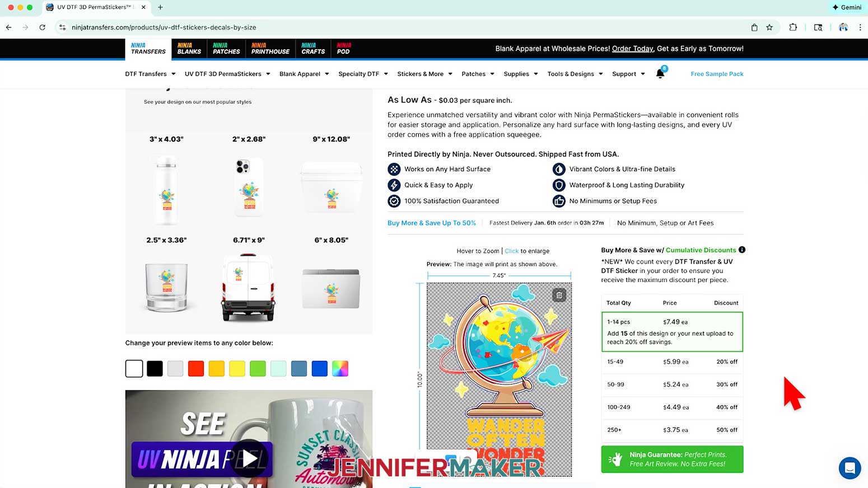Click the Gemini button
Viewport: 868px width, 488px height.
point(847,7)
